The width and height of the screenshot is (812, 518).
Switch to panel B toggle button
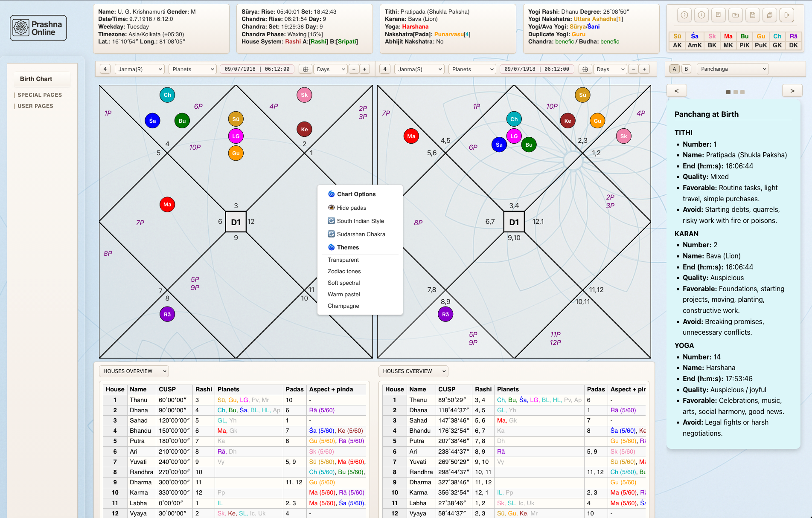click(686, 69)
